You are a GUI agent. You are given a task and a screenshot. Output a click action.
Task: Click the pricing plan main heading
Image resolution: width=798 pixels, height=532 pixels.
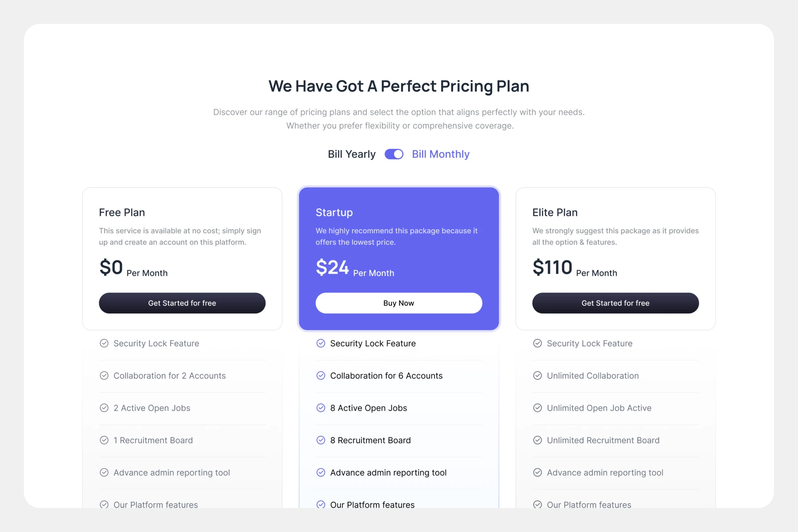point(399,86)
